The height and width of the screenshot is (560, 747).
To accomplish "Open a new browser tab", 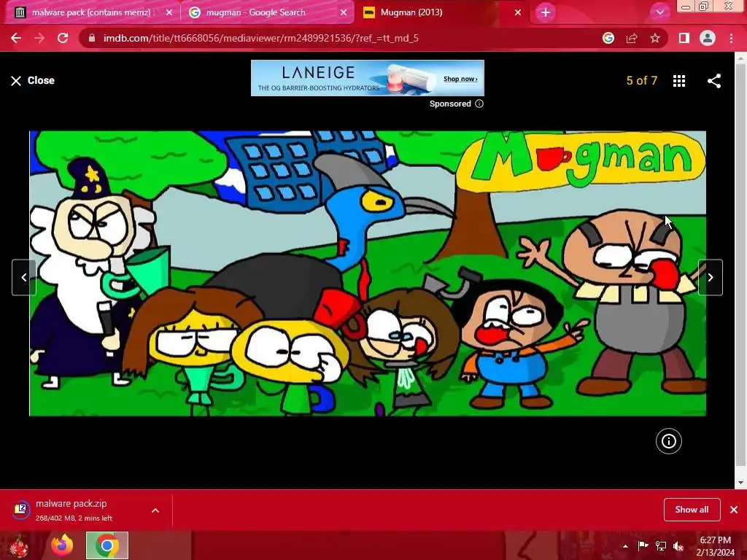I will click(x=546, y=12).
